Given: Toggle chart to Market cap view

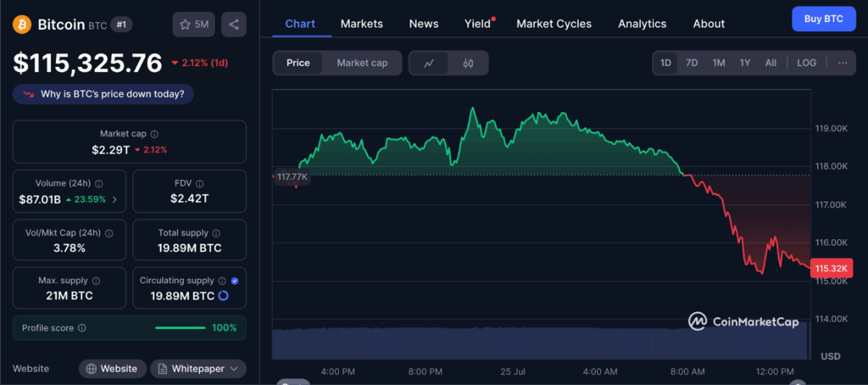Looking at the screenshot, I should pyautogui.click(x=362, y=63).
